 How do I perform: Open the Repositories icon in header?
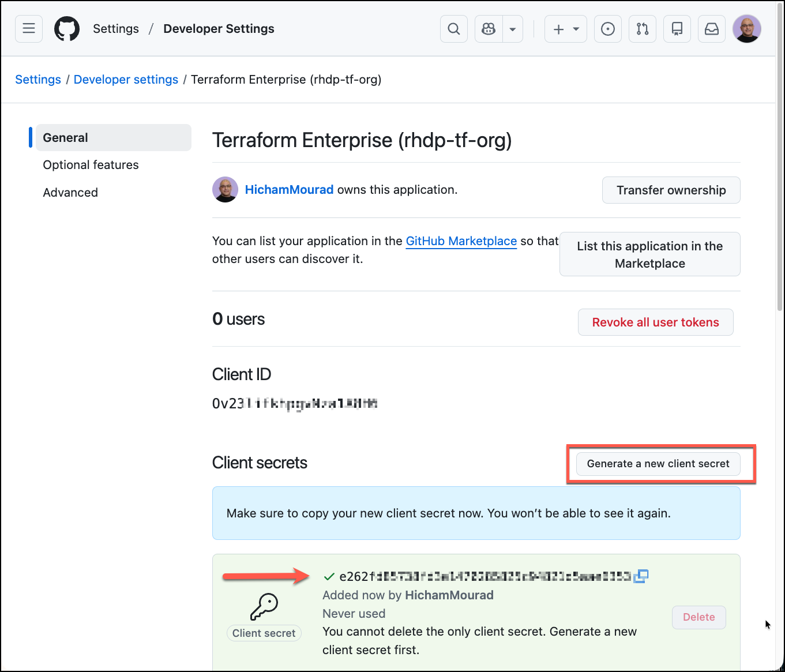[677, 29]
